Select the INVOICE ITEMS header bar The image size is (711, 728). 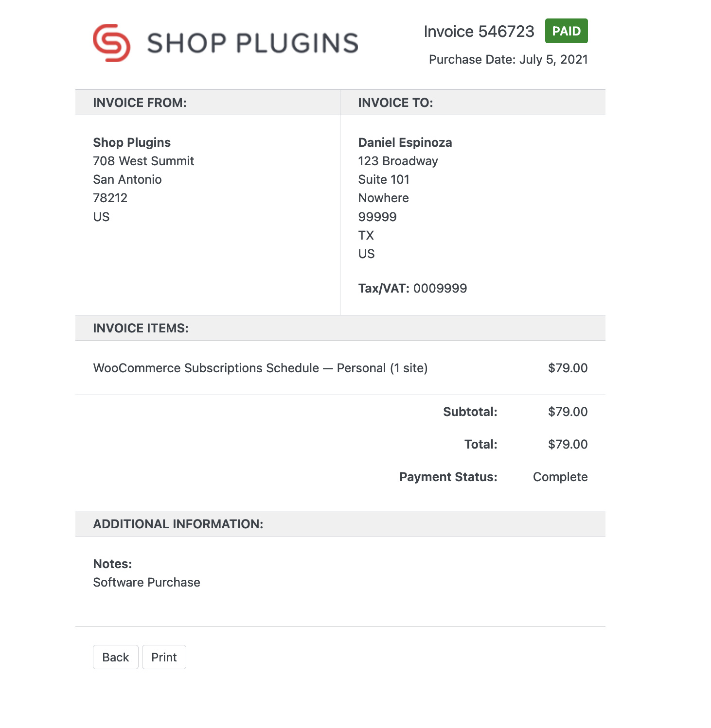tap(141, 328)
